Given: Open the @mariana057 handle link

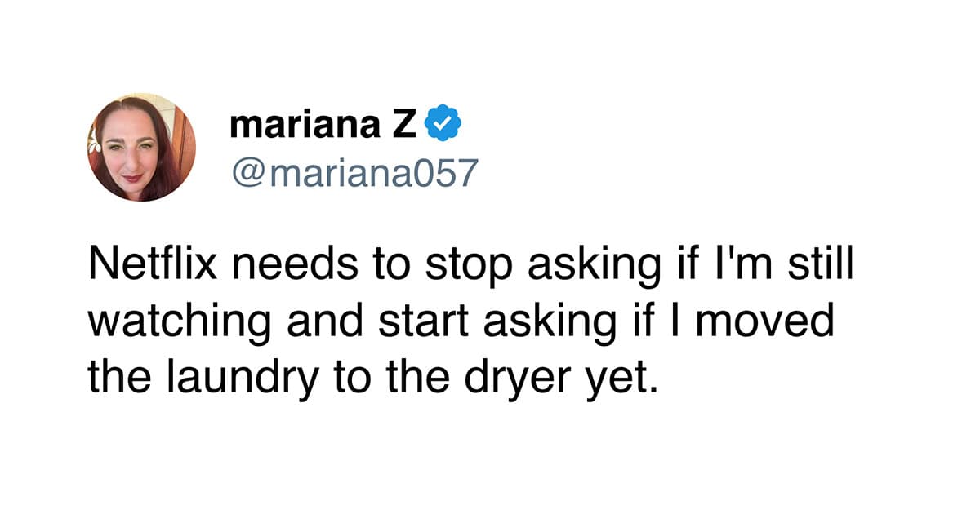Looking at the screenshot, I should 352,172.
